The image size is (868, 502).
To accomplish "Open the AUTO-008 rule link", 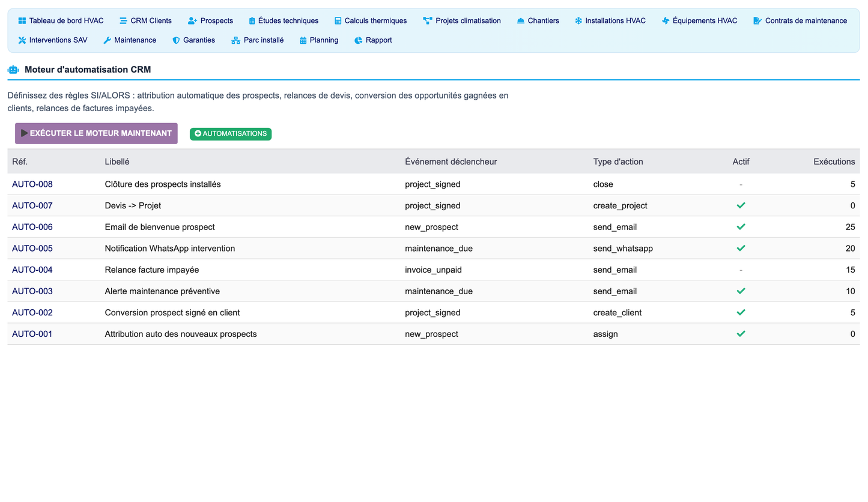I will [32, 184].
